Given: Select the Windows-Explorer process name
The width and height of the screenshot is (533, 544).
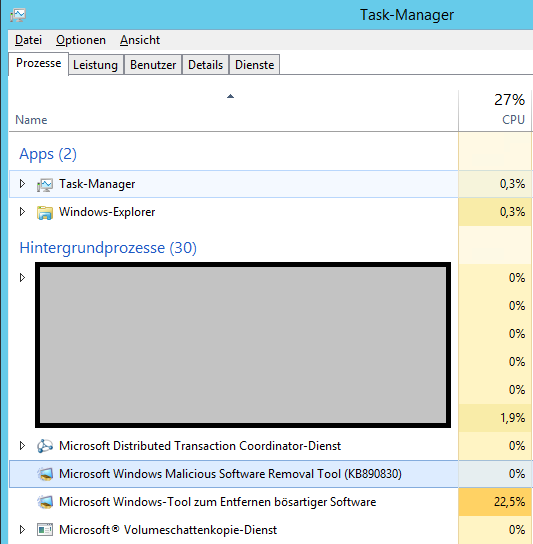Looking at the screenshot, I should 107,212.
